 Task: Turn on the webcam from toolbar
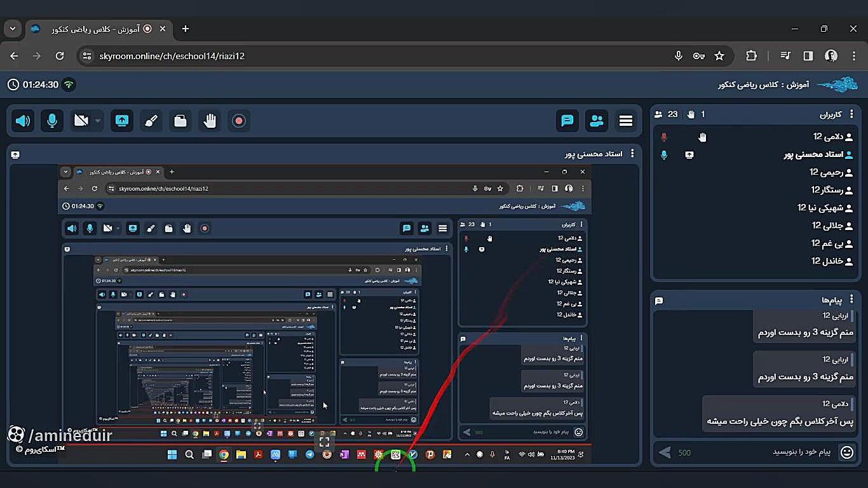click(x=81, y=121)
